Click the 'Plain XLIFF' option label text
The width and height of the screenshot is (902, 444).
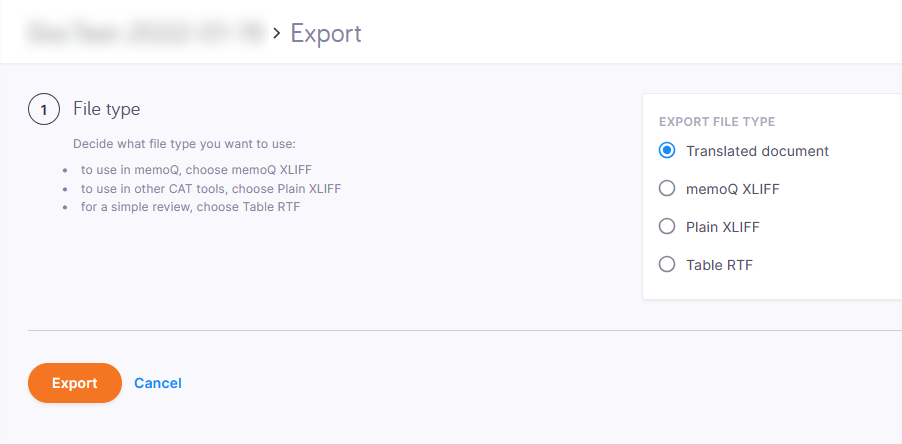pos(723,227)
